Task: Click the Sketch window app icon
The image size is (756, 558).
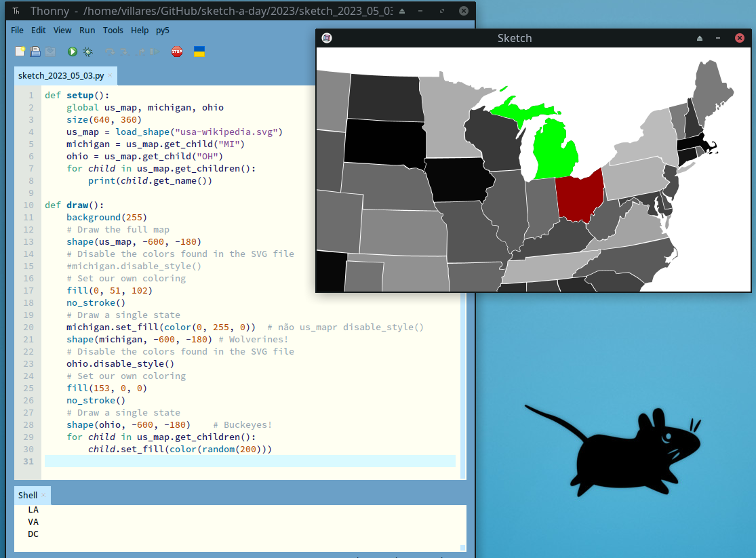Action: pyautogui.click(x=327, y=38)
